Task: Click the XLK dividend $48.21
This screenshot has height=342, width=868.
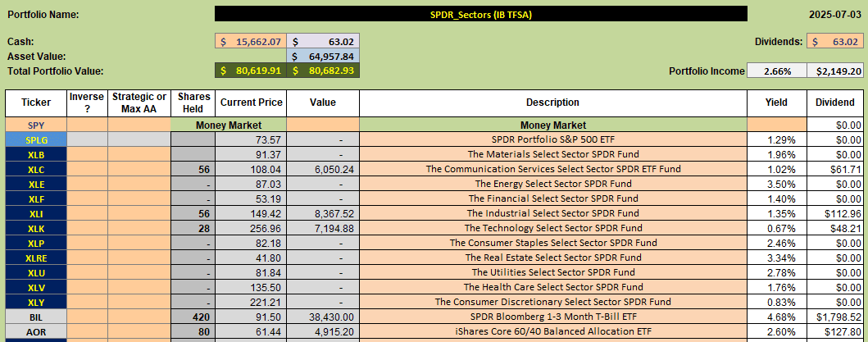Action: (x=834, y=228)
